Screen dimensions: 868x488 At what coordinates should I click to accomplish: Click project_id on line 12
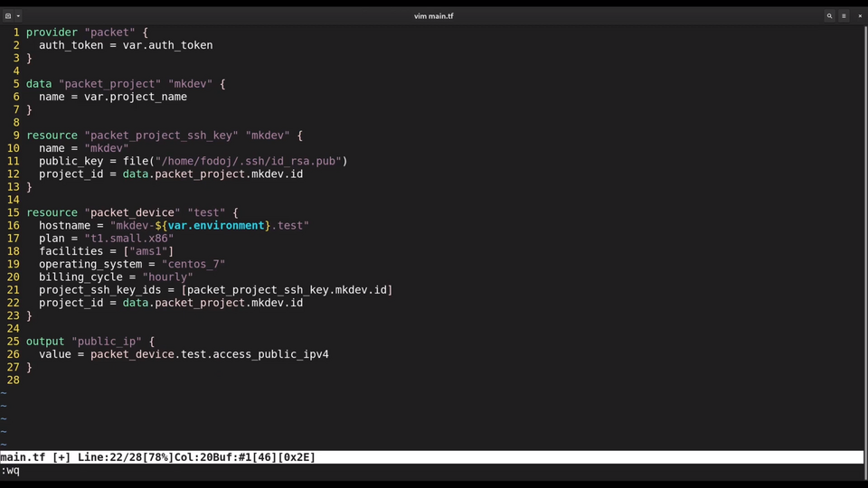click(71, 174)
